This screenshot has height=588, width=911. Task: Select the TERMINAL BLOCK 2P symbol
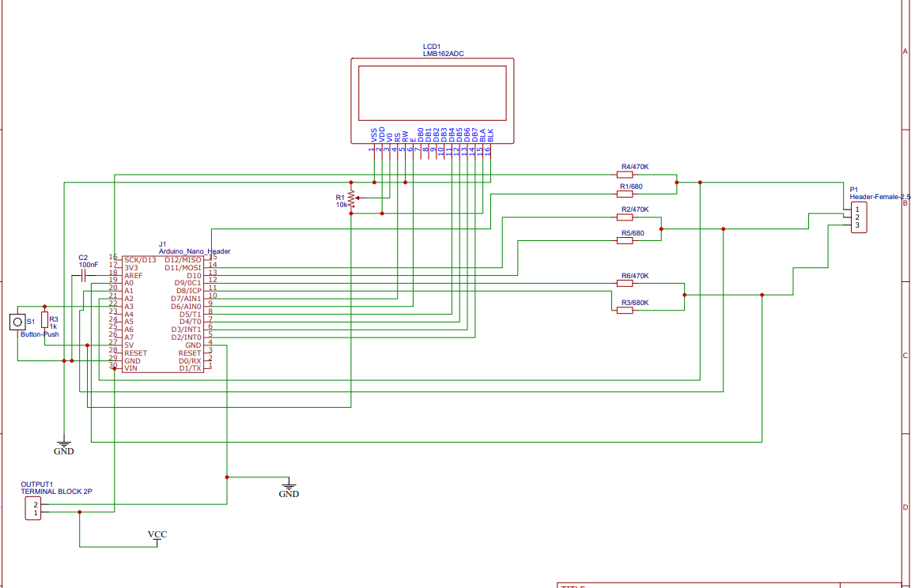(35, 509)
